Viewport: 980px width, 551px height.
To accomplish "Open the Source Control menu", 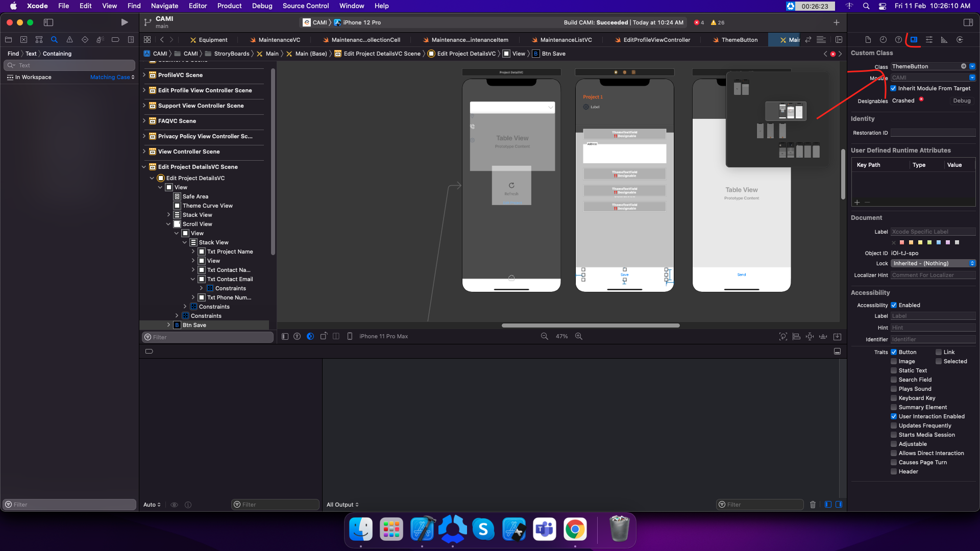I will point(306,6).
